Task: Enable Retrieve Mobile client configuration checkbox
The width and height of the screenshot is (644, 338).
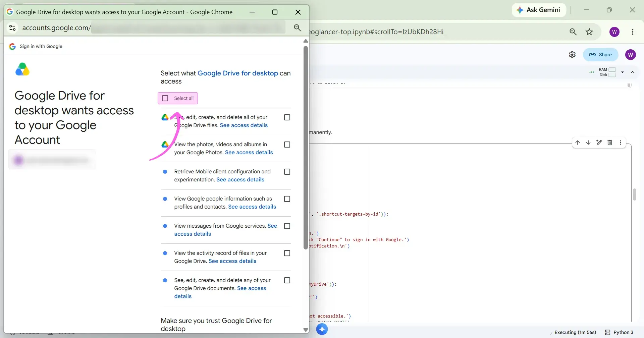Action: 287,172
